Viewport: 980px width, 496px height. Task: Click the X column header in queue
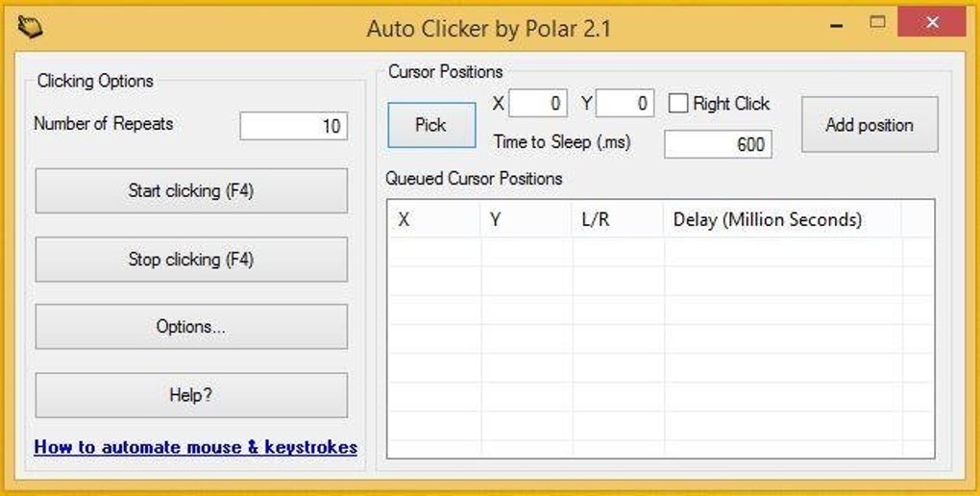pos(433,219)
